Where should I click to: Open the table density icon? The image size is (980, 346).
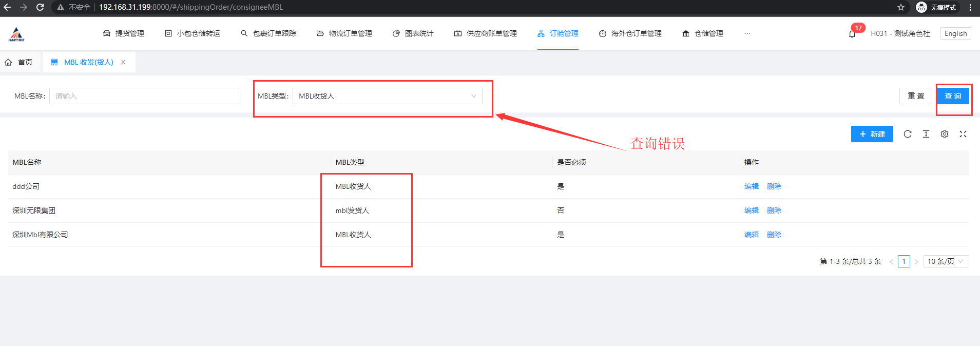[x=926, y=134]
